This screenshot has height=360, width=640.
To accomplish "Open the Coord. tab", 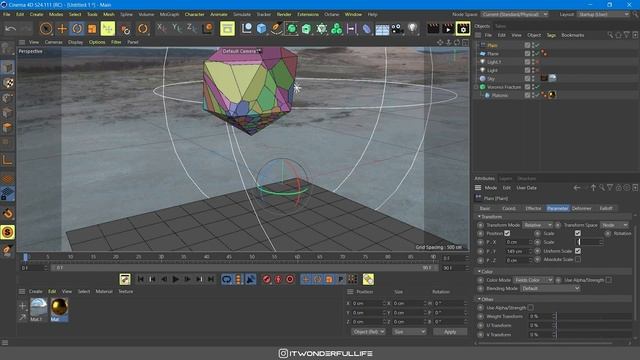I will [509, 208].
